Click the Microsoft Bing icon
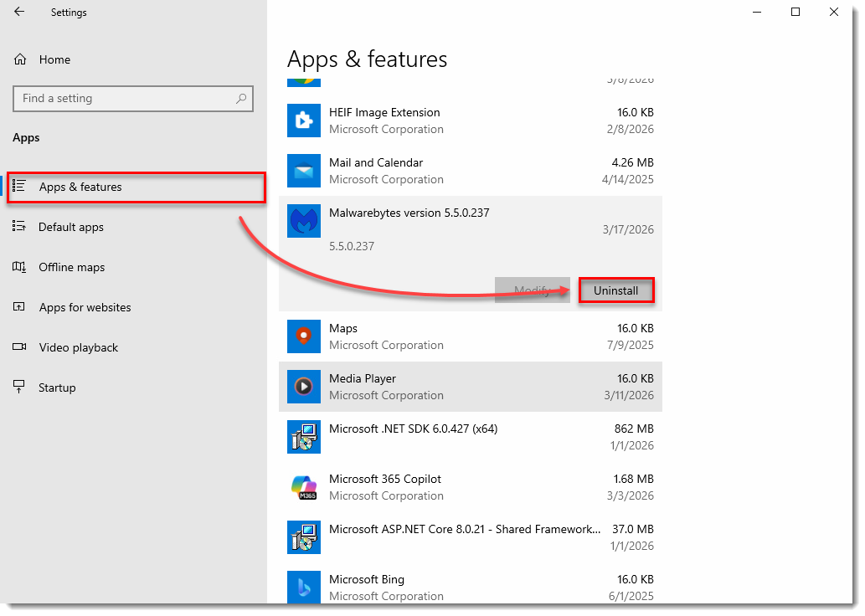This screenshot has height=616, width=865. (x=303, y=587)
